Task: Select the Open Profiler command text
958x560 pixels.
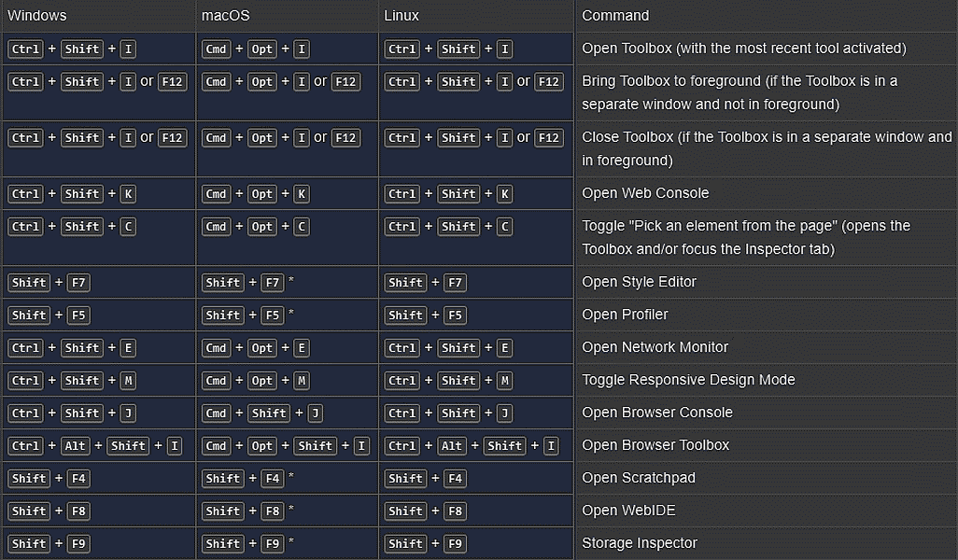Action: 625,315
